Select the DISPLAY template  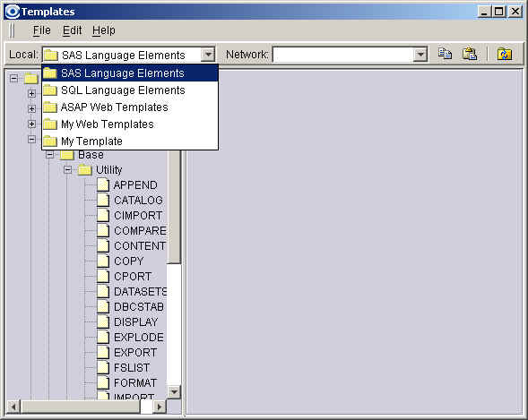pyautogui.click(x=135, y=322)
